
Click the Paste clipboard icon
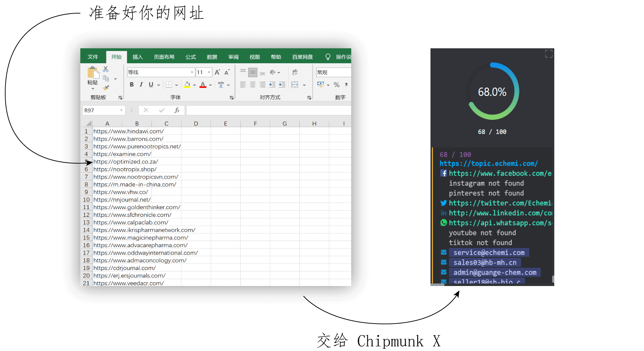point(92,73)
